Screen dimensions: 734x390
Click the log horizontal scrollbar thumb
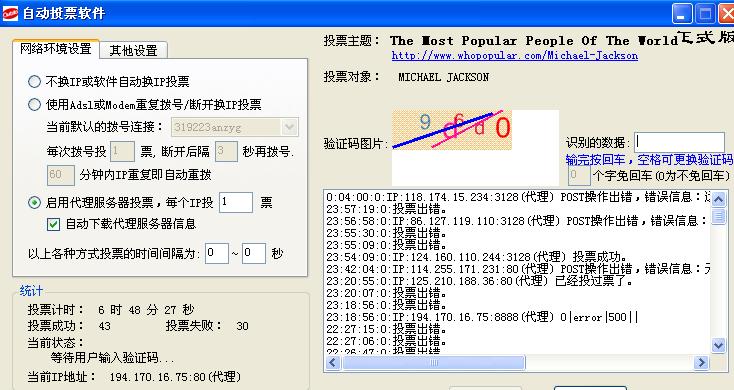[x=433, y=362]
